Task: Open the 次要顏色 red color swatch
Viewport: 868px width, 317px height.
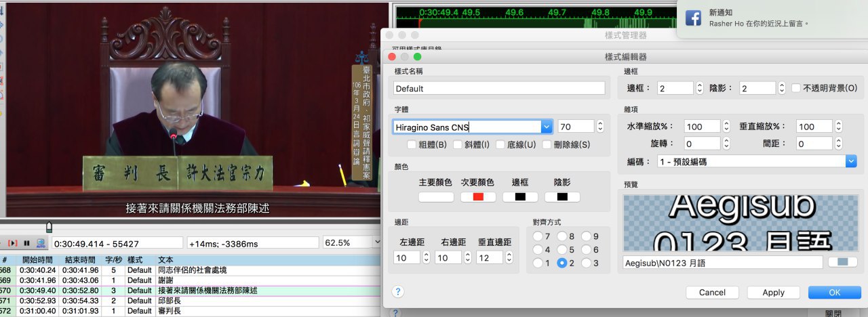Action: tap(478, 197)
